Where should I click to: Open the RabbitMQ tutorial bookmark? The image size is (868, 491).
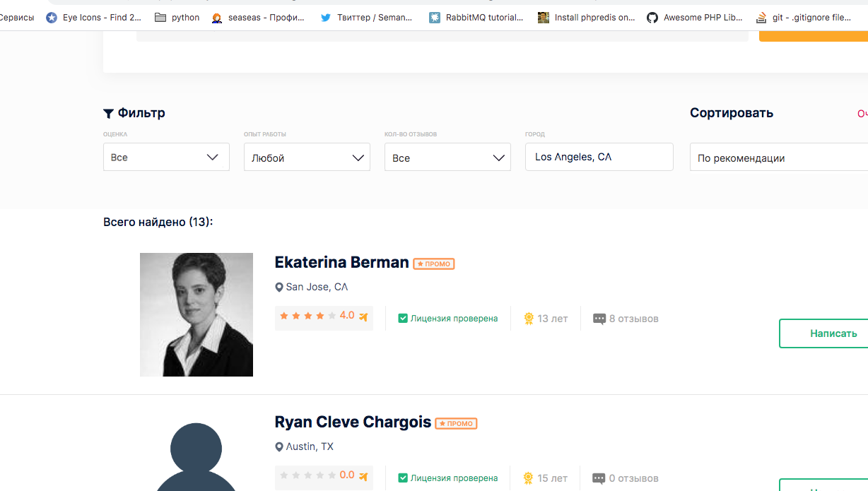[476, 18]
